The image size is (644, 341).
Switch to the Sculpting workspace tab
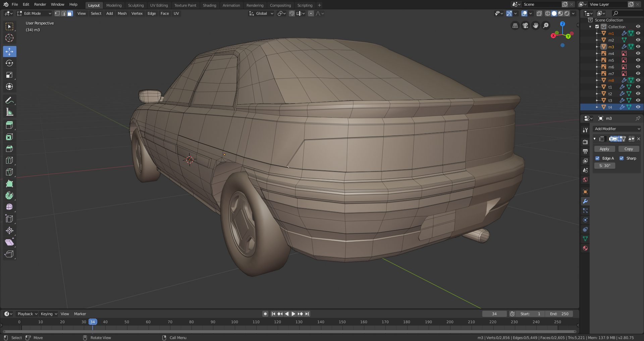click(x=136, y=5)
